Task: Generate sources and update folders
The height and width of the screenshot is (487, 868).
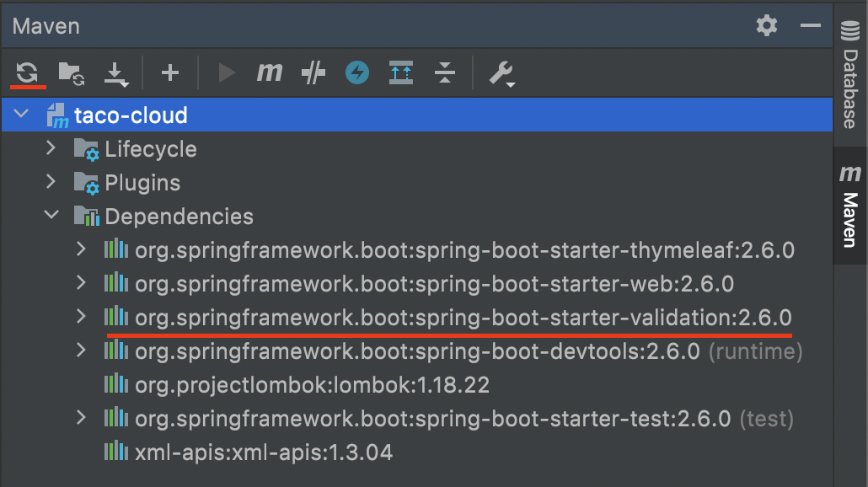Action: click(72, 73)
